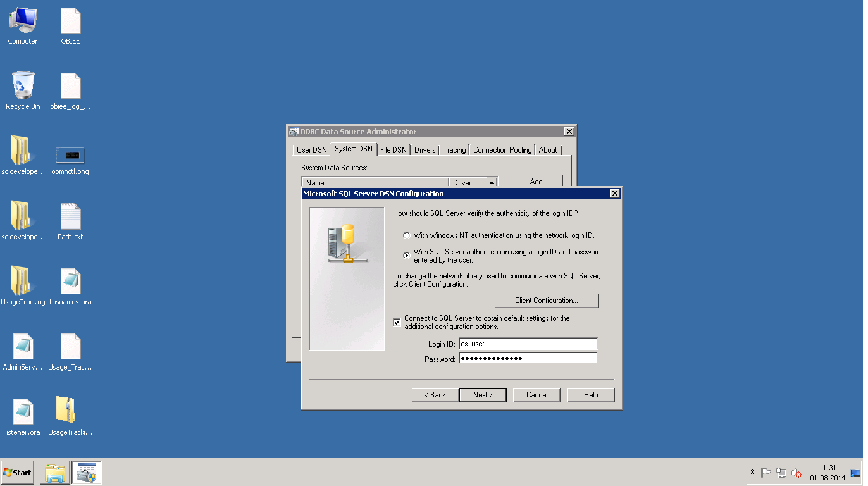Close the ODBC Data Source Administrator window
The height and width of the screenshot is (486, 868).
click(569, 132)
